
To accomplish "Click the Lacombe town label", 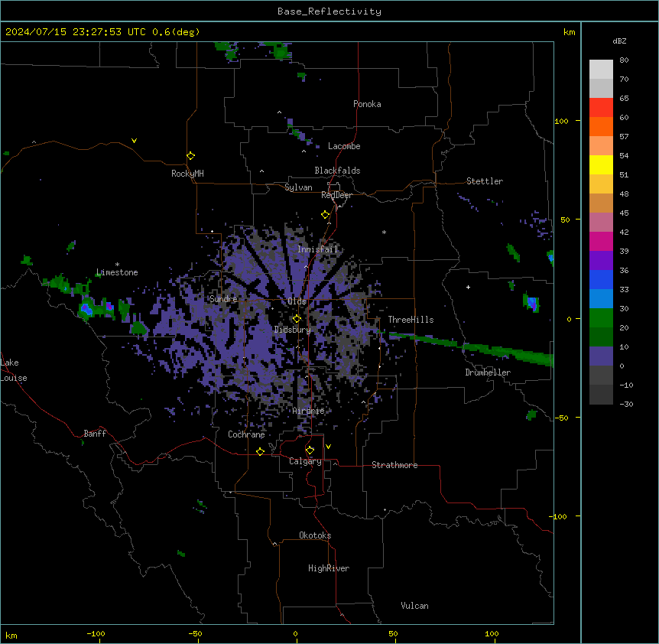I will (344, 146).
